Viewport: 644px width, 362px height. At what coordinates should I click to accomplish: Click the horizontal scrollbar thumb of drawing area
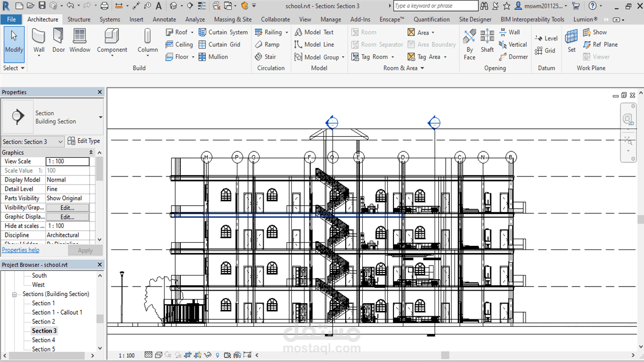tap(445, 355)
